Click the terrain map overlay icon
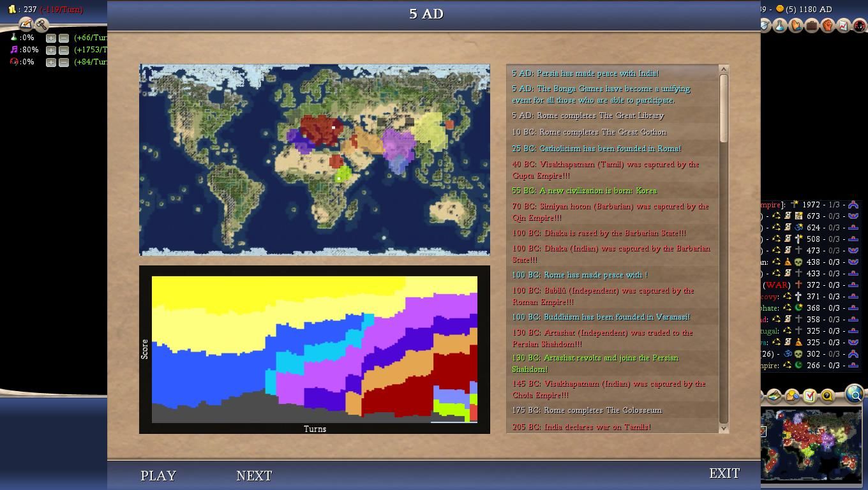868x490 pixels. 774,396
